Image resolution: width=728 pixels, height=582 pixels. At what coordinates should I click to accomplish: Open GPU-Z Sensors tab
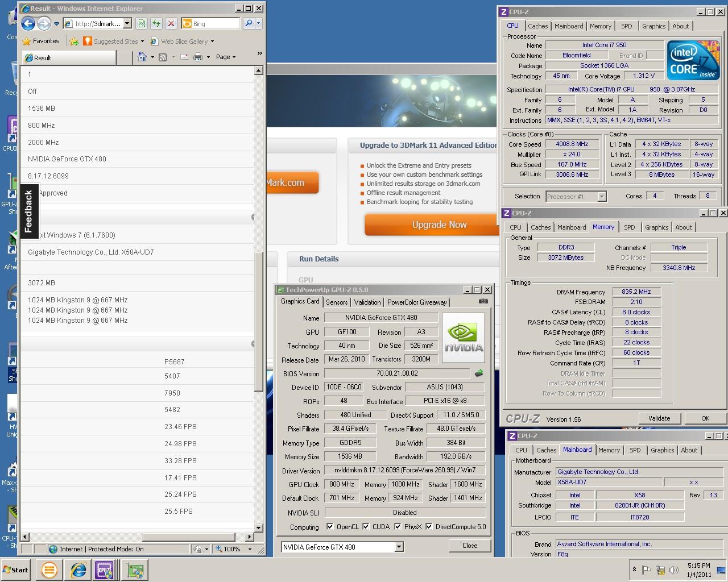[337, 302]
